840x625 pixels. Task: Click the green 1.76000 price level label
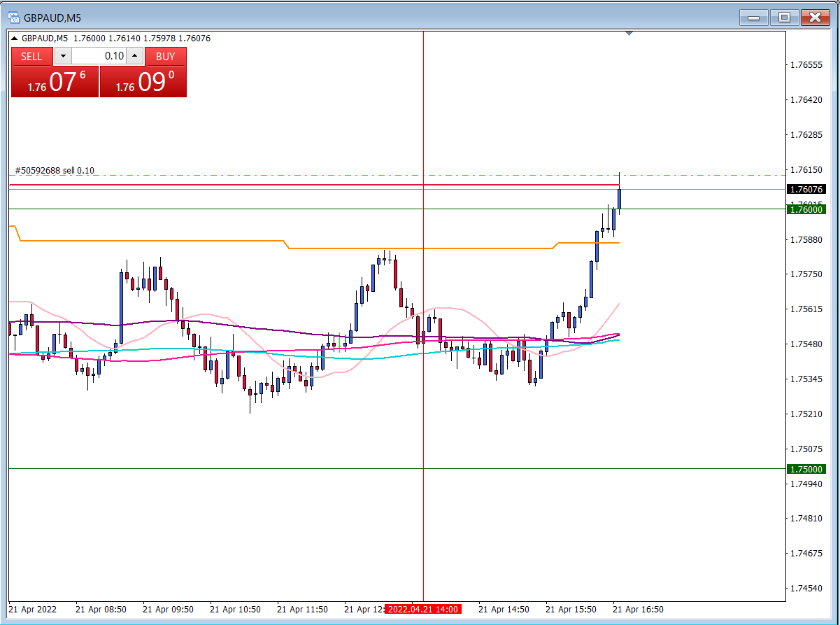tap(806, 209)
